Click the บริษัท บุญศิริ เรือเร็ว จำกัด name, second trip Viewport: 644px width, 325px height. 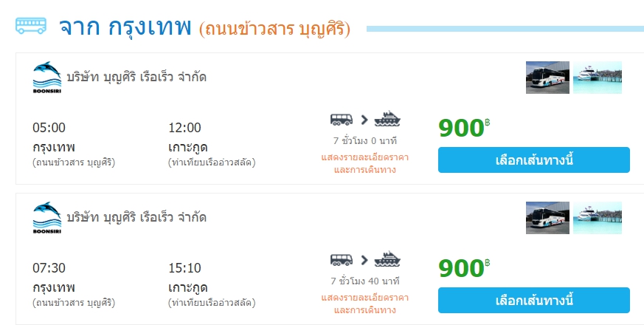136,217
